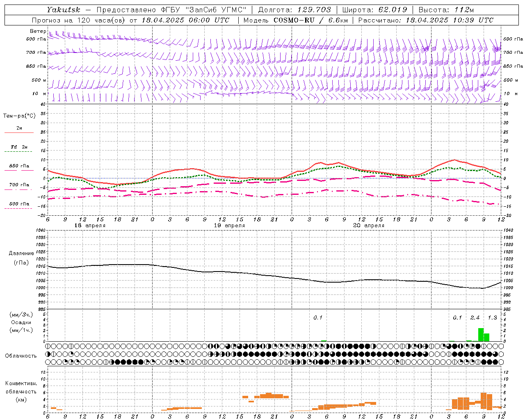The width and height of the screenshot is (525, 420).
Task: Click the Yakutsk station title
Action: [63, 10]
